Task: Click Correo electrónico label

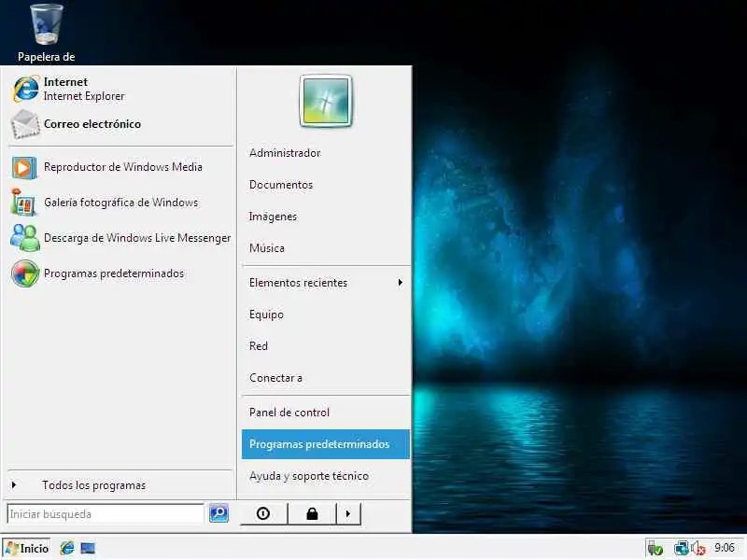Action: coord(92,124)
